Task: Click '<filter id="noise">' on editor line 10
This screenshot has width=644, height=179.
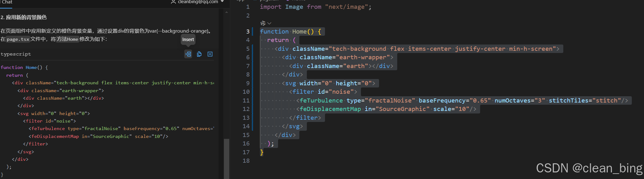Action: tap(323, 92)
